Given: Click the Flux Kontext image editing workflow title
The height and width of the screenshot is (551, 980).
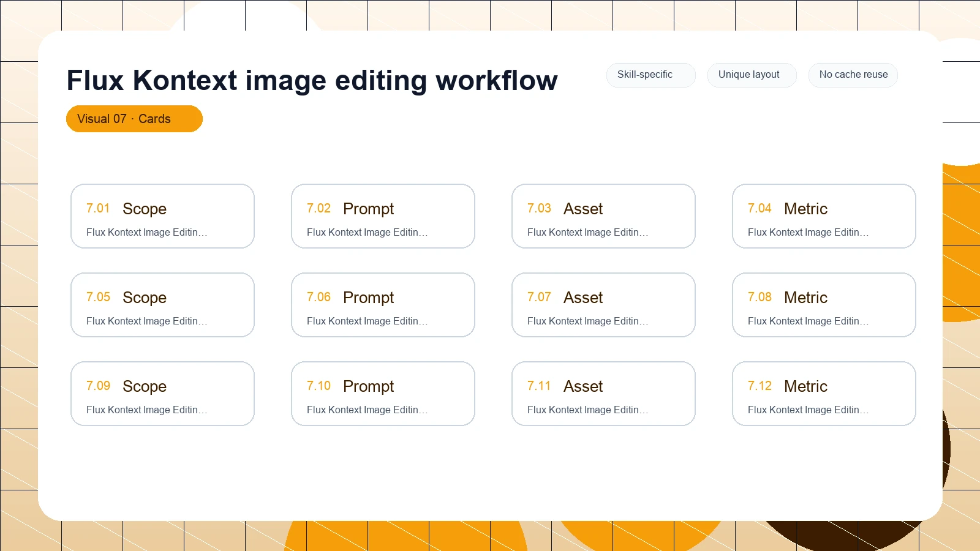Looking at the screenshot, I should pyautogui.click(x=312, y=80).
